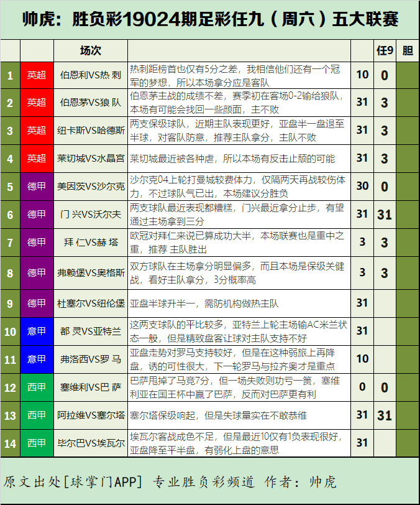Select the 伯恩利VS热刺 match cell
This screenshot has width=420, height=505.
90,75
